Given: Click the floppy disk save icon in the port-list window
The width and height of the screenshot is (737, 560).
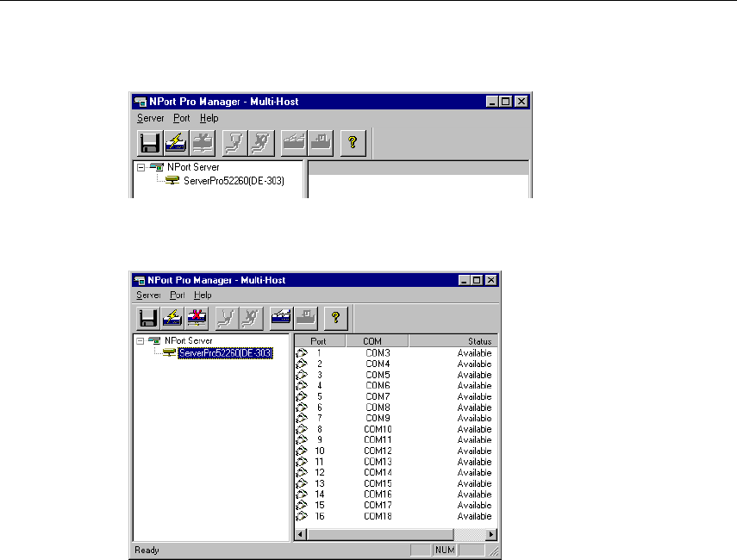Looking at the screenshot, I should (x=148, y=318).
